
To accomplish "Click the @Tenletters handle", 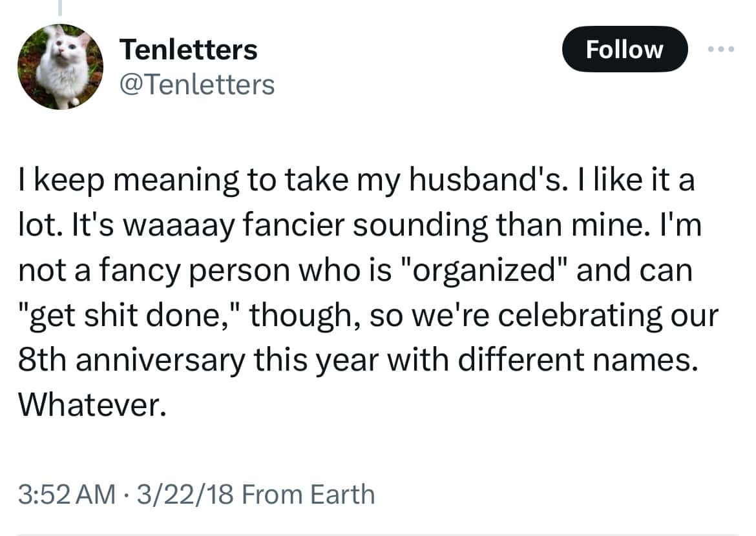I will coord(196,85).
